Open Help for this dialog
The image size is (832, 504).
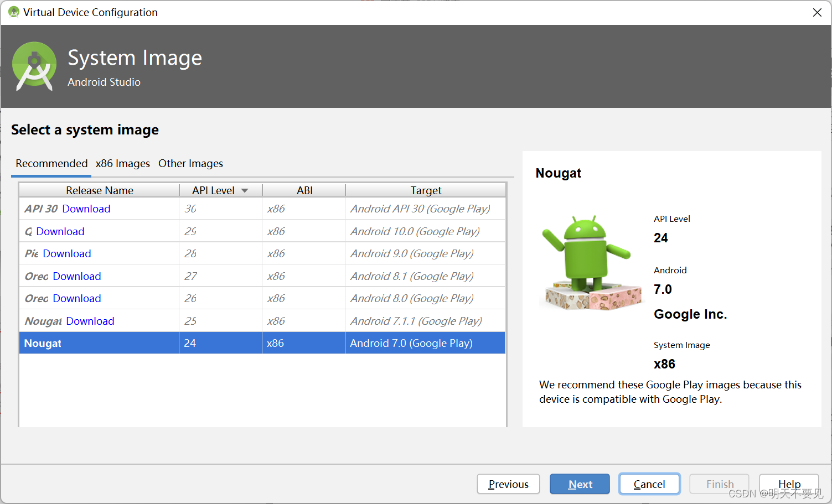(x=789, y=483)
